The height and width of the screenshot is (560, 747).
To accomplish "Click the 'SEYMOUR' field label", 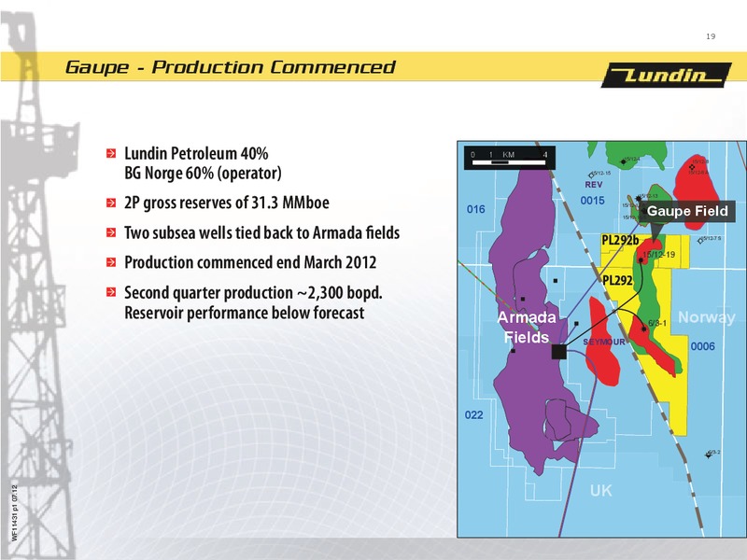I will [x=604, y=342].
